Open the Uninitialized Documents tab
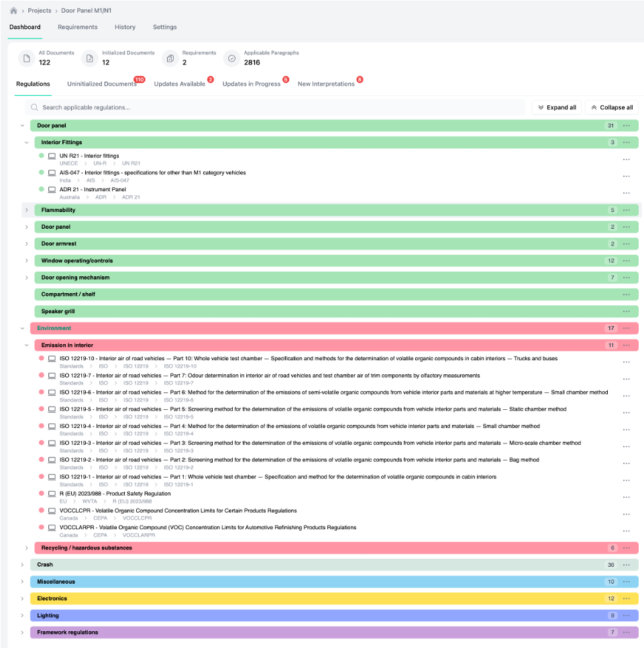Screen dimensions: 644x648 click(102, 84)
